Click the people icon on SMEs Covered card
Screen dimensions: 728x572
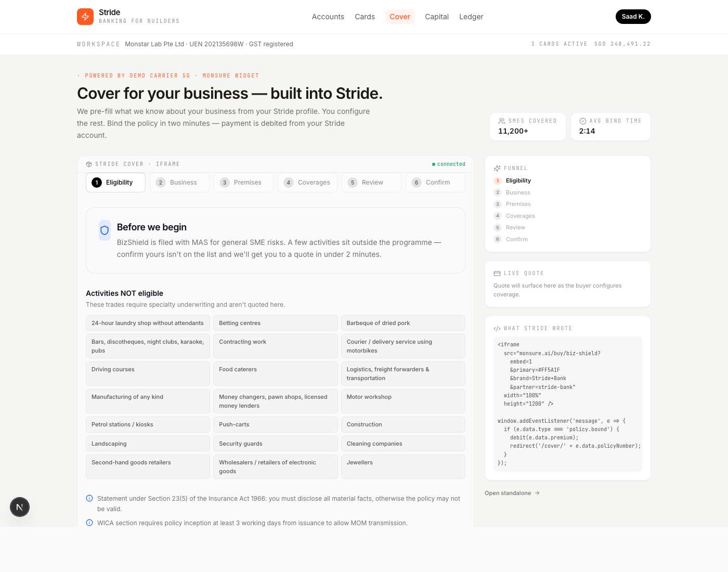pyautogui.click(x=502, y=121)
